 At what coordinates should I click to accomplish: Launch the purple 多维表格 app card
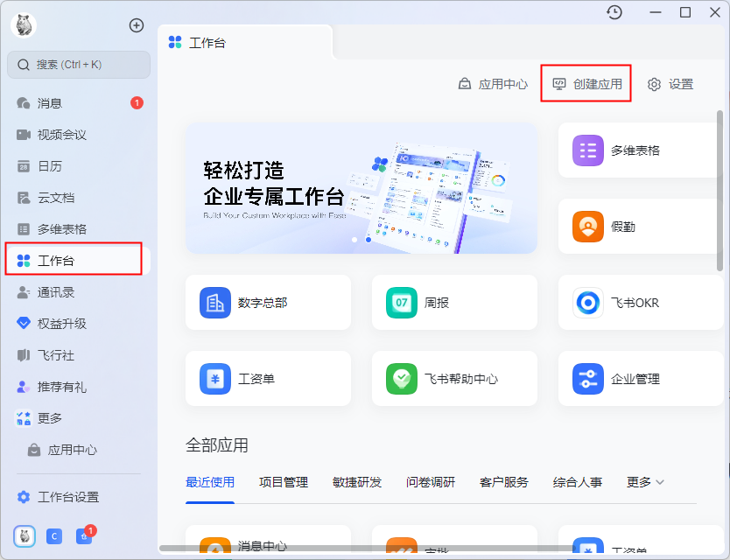[x=640, y=150]
